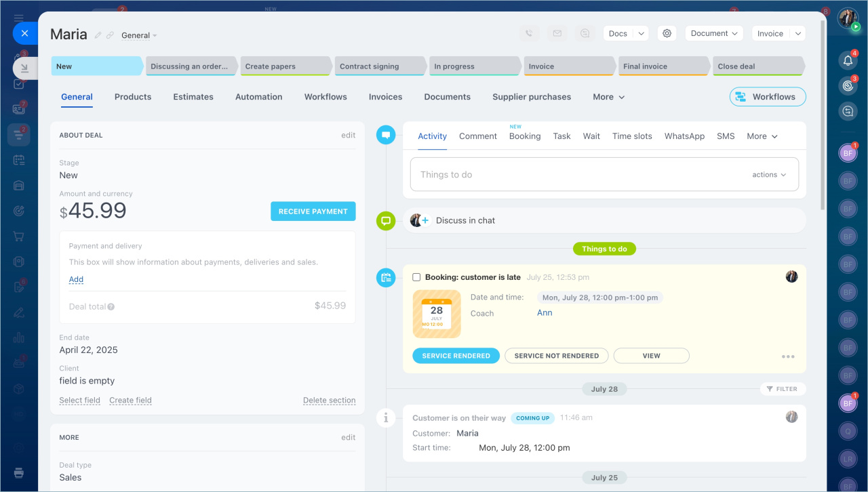Check the 'Booking: customer is late' checkbox
868x492 pixels.
pyautogui.click(x=416, y=277)
